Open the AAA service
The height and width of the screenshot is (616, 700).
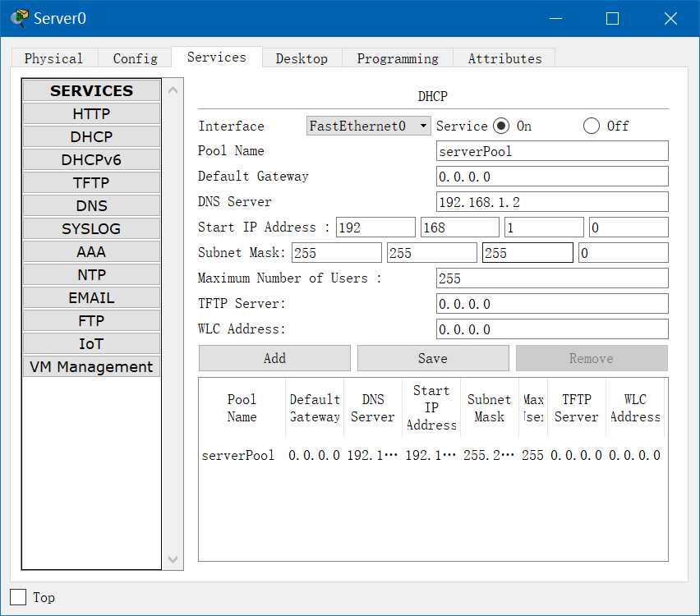pos(91,252)
